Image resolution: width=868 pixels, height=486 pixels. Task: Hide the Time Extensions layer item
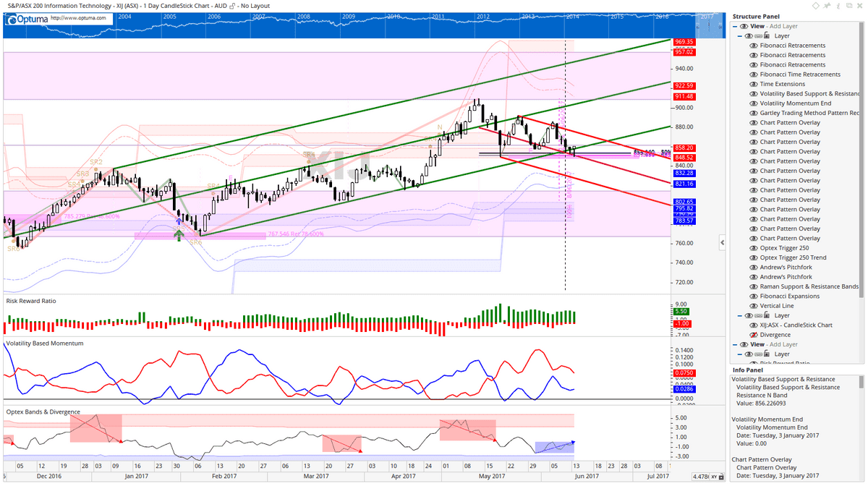point(754,84)
